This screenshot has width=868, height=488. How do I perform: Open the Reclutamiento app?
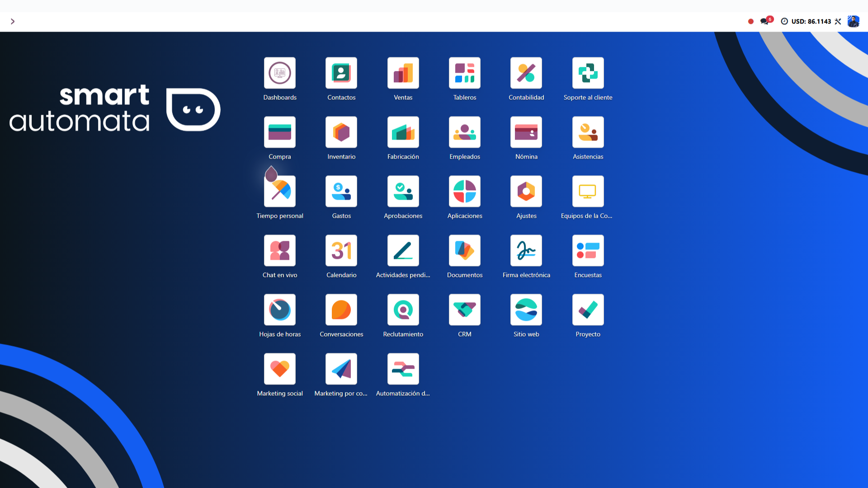pyautogui.click(x=403, y=310)
